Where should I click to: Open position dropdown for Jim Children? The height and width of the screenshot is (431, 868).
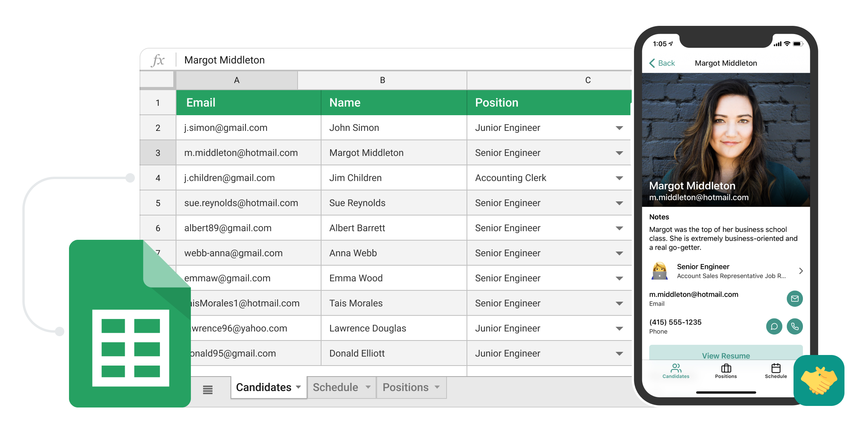tap(619, 178)
